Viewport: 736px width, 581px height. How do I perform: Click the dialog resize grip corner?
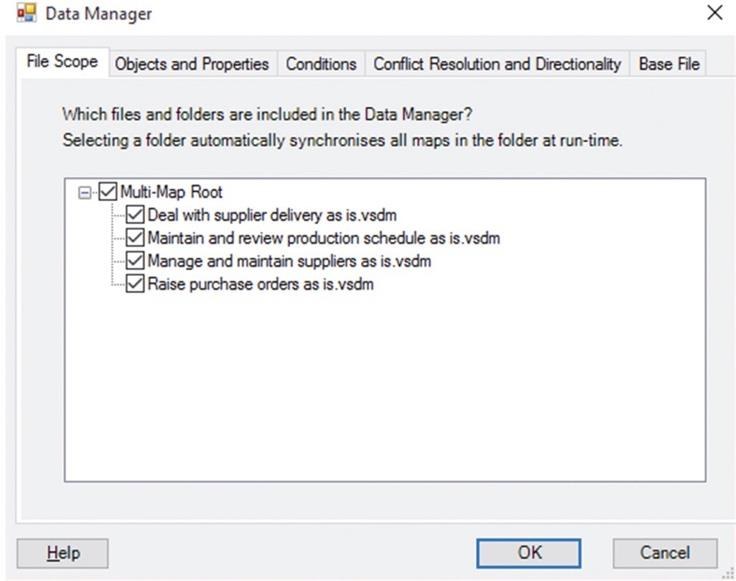click(728, 574)
